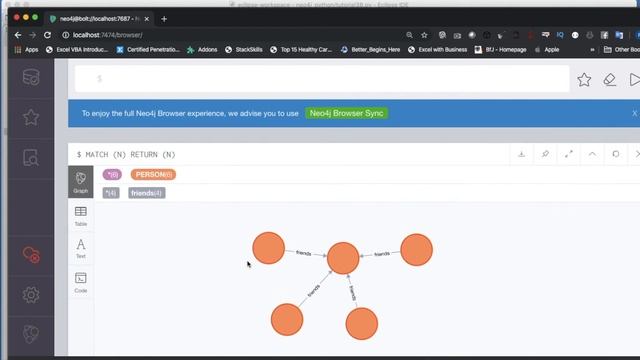Screen dimensions: 640x360
Task: Open Excel with Business bookmark
Action: point(438,50)
